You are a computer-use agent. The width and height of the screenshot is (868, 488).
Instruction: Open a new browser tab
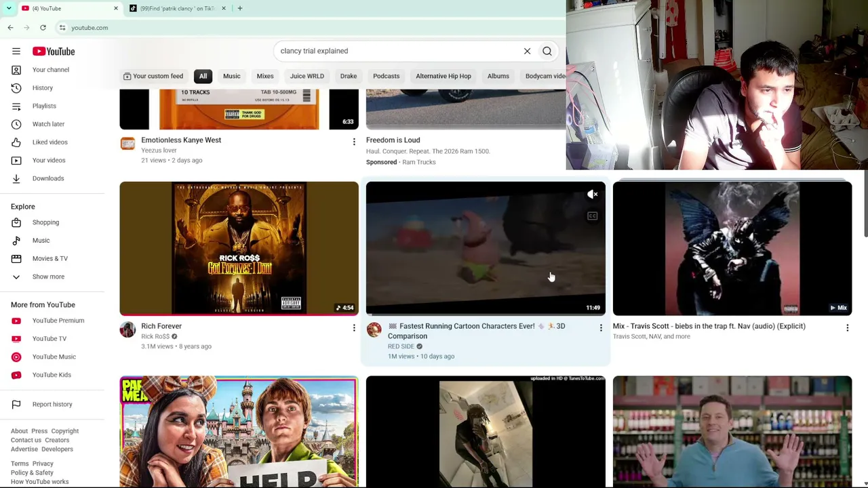point(240,8)
